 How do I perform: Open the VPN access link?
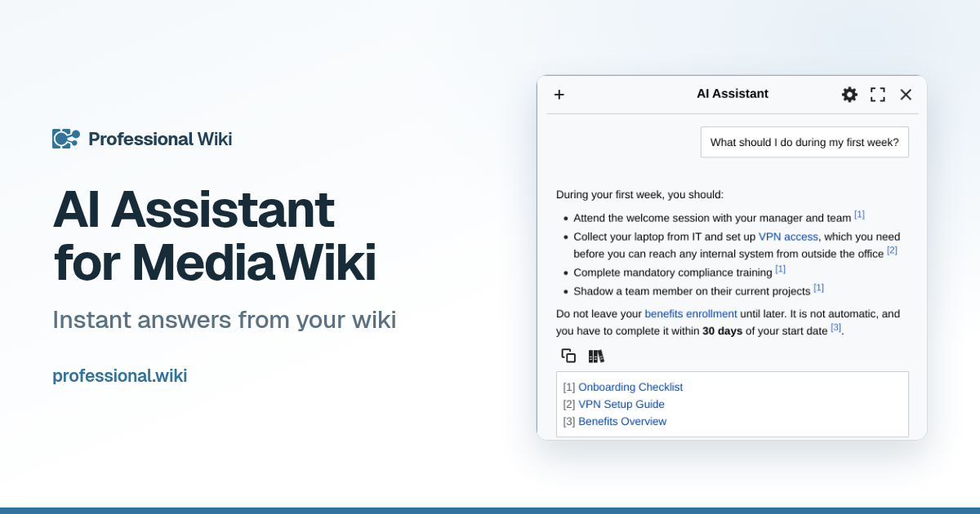pyautogui.click(x=788, y=237)
